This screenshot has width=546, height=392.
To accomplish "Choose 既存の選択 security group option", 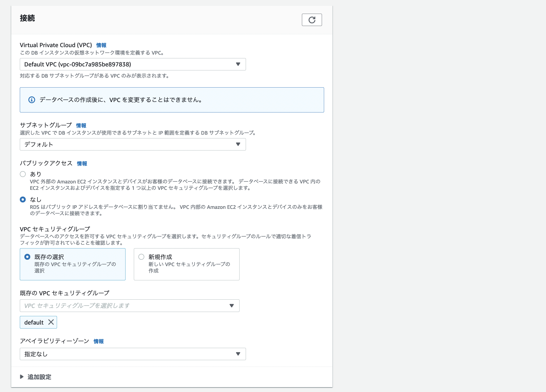I will (x=27, y=257).
